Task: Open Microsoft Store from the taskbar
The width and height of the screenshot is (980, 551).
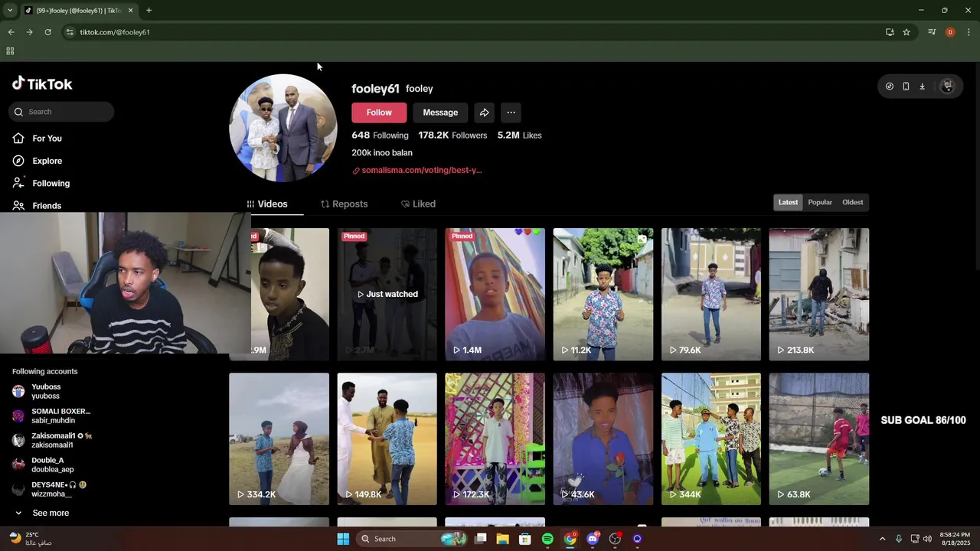Action: coord(525,539)
